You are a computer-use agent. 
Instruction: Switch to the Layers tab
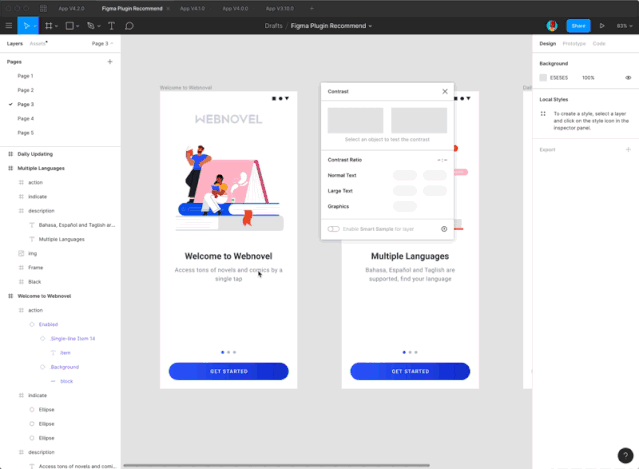pyautogui.click(x=15, y=44)
